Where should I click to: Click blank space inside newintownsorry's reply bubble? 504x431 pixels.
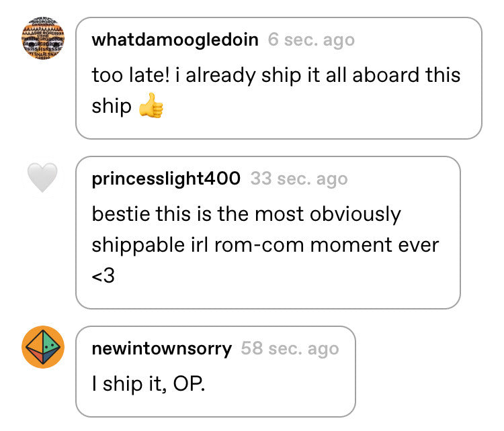[x=283, y=385]
